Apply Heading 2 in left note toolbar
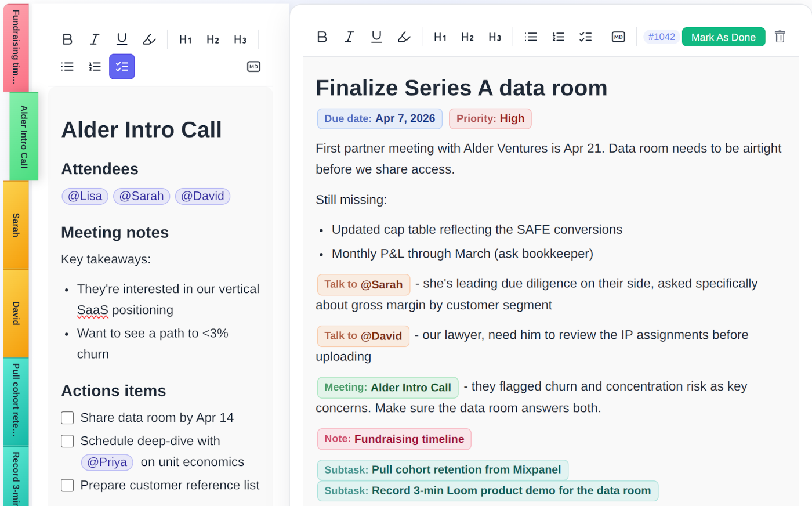The width and height of the screenshot is (812, 506). coord(213,39)
